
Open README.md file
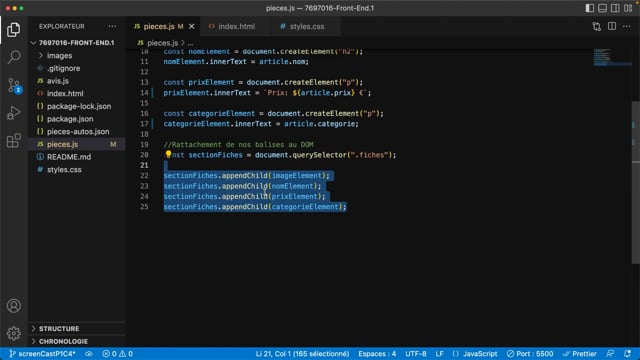pyautogui.click(x=77, y=157)
